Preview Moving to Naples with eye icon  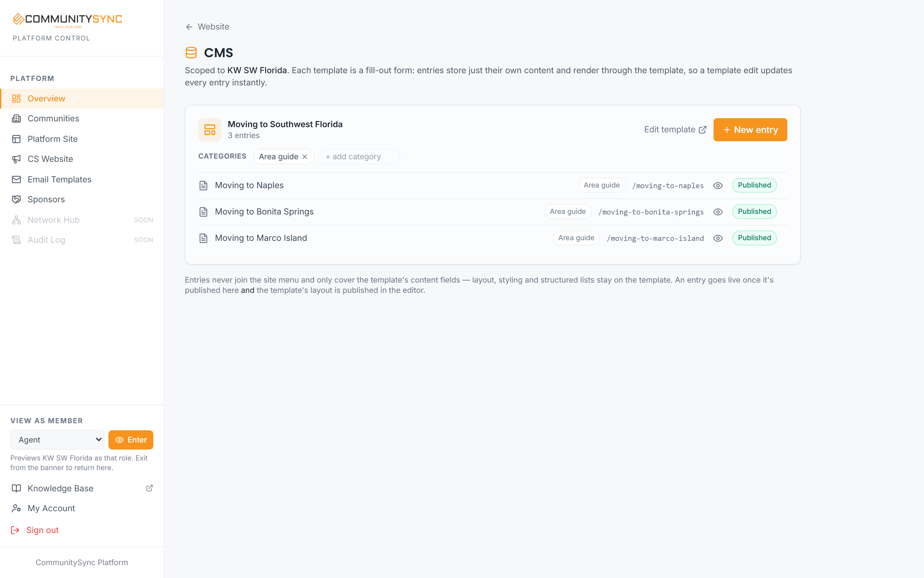pos(718,185)
